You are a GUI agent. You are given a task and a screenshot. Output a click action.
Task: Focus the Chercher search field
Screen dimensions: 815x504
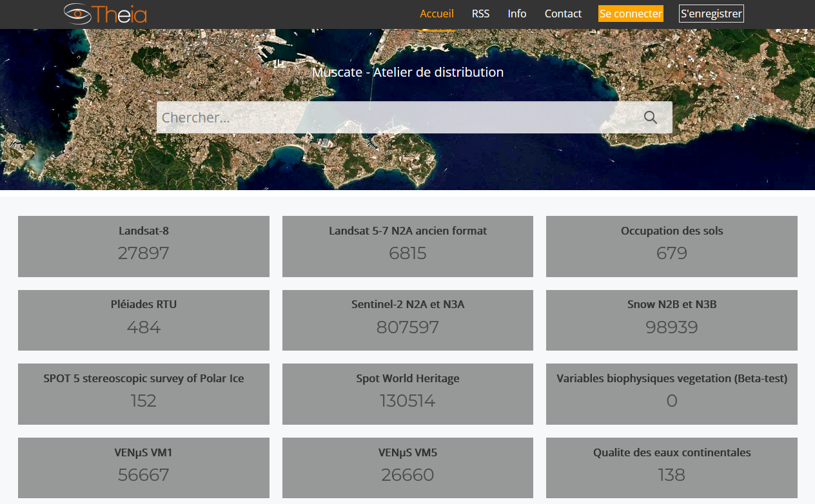click(x=415, y=117)
